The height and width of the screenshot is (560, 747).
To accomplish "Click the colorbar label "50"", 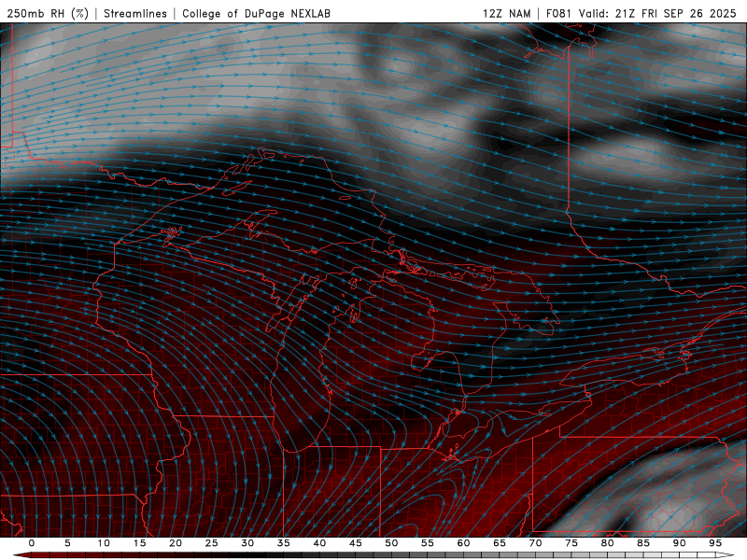I will click(391, 543).
